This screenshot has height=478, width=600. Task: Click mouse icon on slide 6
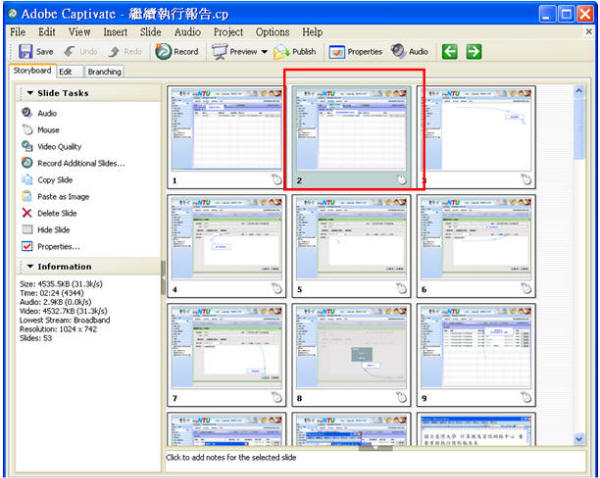pos(526,288)
